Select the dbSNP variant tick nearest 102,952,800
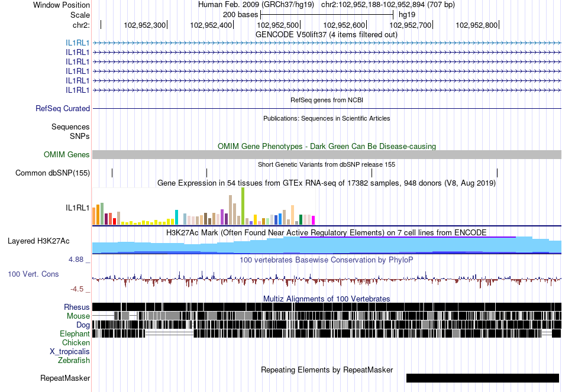The image size is (562, 392). 497,173
